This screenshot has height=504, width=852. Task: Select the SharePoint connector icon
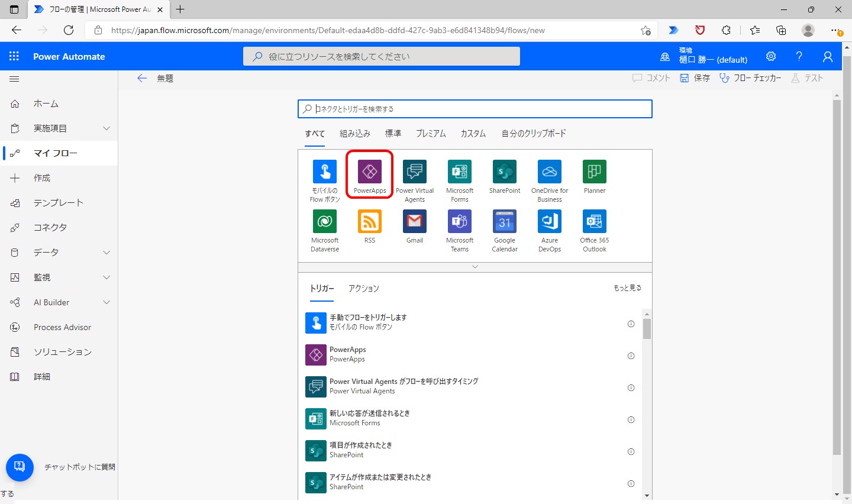point(505,172)
